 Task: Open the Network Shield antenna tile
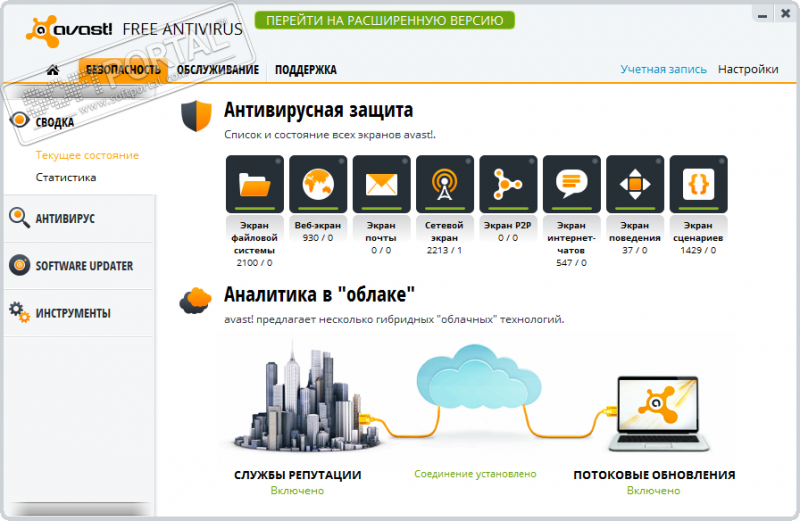(444, 184)
